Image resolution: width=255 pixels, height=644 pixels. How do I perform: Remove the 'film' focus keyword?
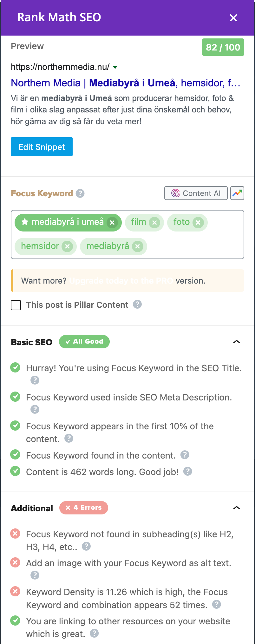(154, 223)
